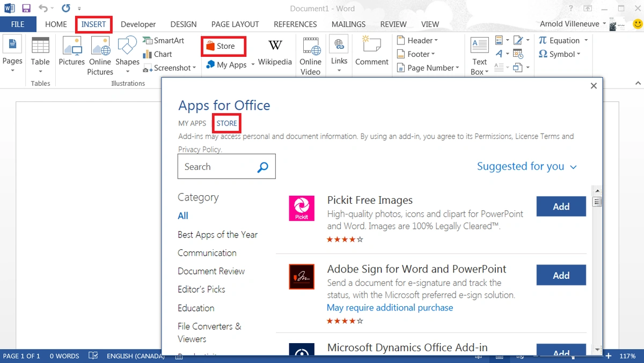Screen dimensions: 644x363
Task: Click the Save icon in the title bar
Action: click(26, 9)
